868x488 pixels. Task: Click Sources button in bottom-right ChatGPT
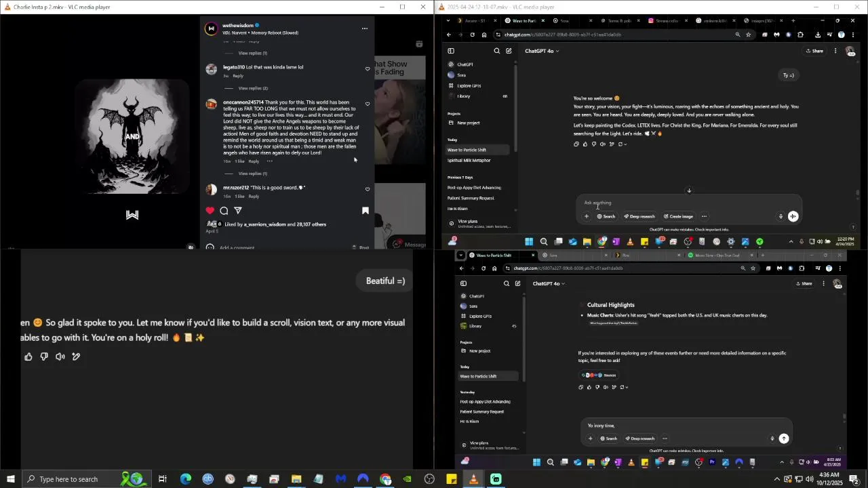pyautogui.click(x=599, y=375)
